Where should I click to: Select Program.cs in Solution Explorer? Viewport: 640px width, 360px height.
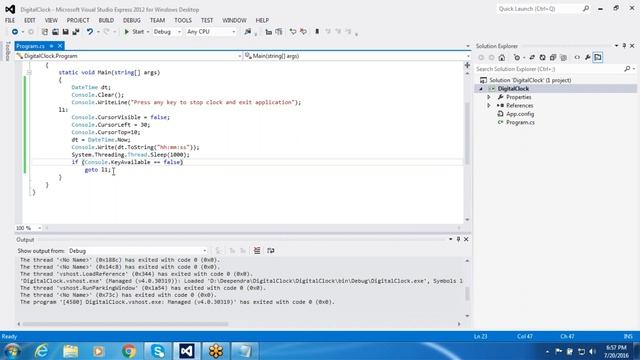click(520, 122)
